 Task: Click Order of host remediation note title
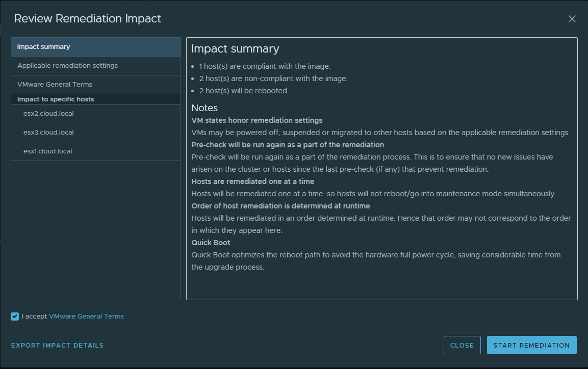(280, 206)
